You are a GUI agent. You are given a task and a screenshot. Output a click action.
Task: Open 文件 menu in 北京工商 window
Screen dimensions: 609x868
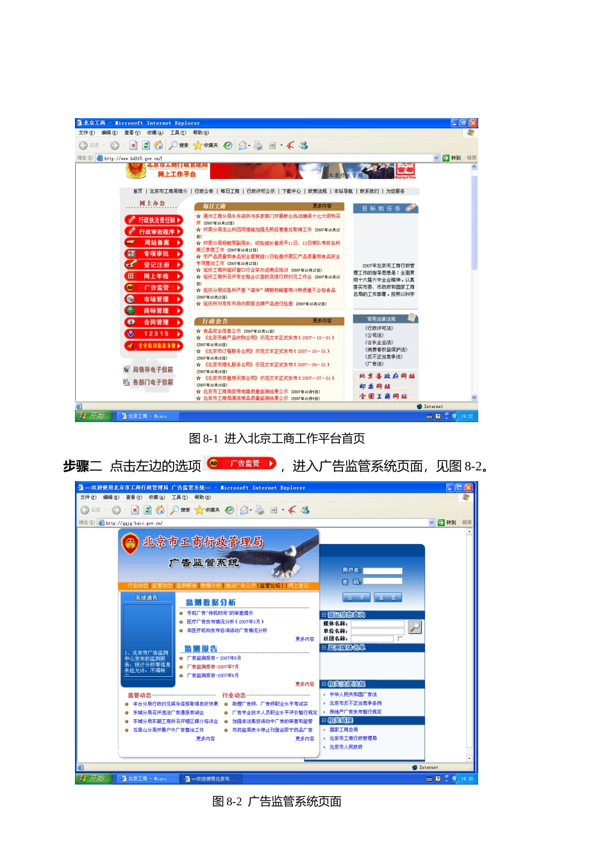point(87,133)
